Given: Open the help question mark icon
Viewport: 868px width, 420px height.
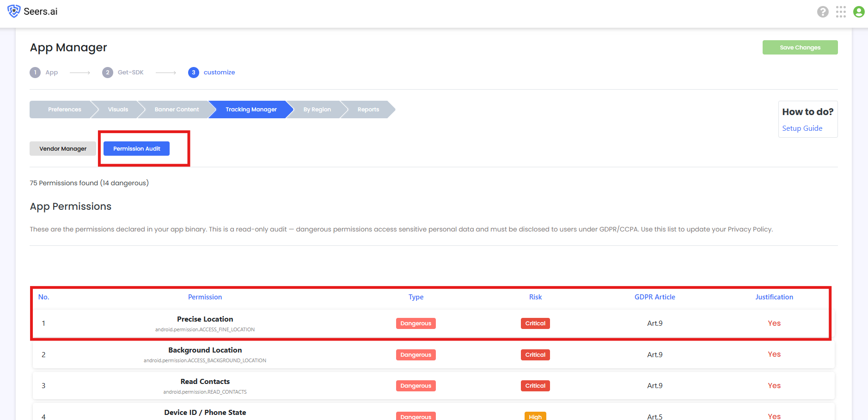Looking at the screenshot, I should coord(823,12).
